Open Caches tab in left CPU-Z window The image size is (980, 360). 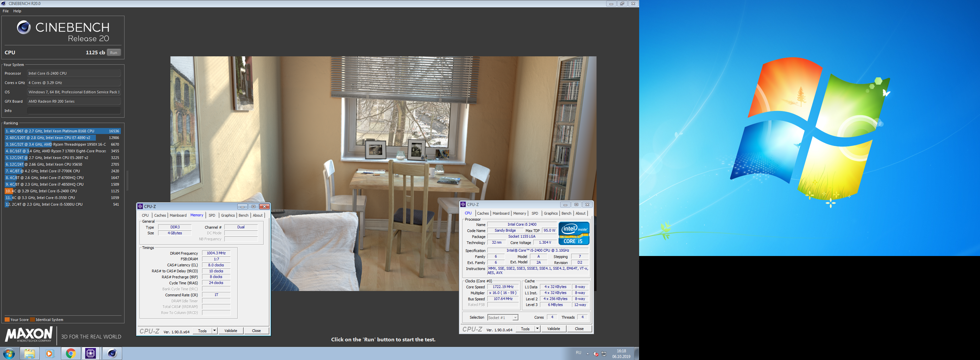[160, 215]
